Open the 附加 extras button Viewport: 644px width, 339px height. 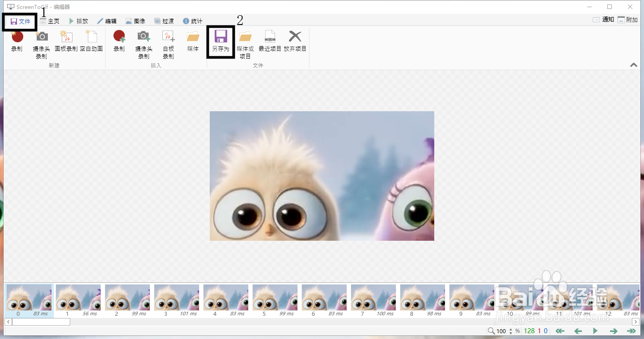pyautogui.click(x=628, y=20)
